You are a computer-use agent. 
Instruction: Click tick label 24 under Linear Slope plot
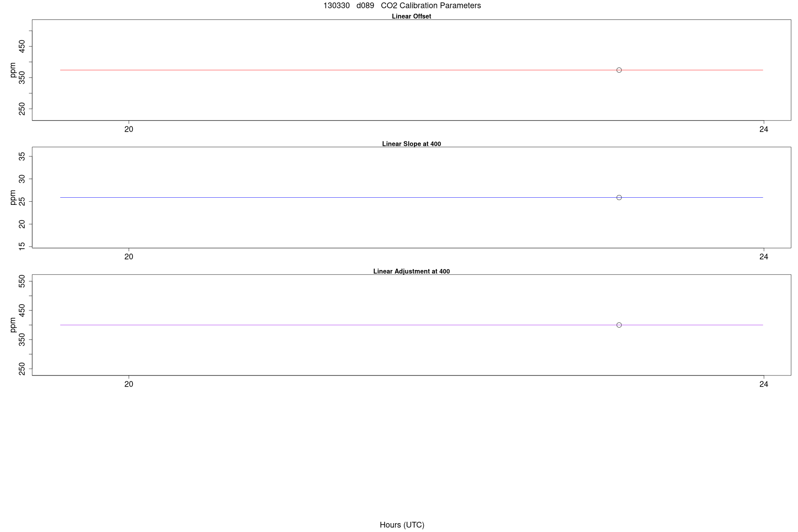pos(763,257)
